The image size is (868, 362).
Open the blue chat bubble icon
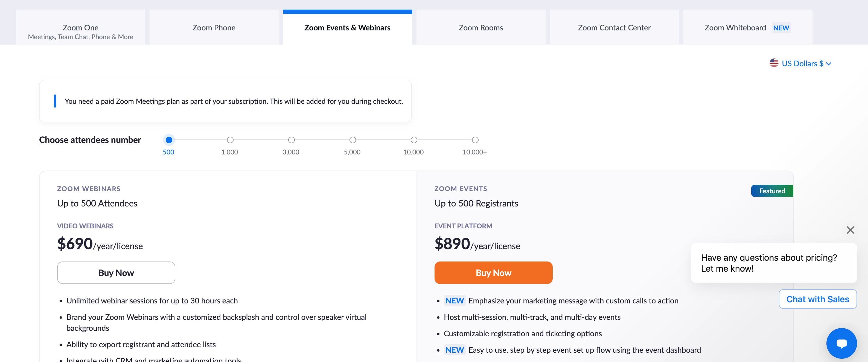coord(841,343)
